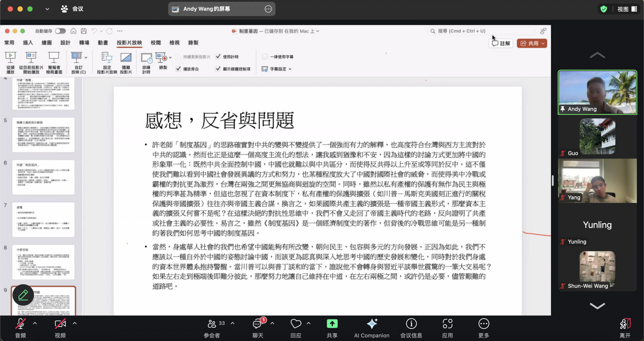Uncheck the 使用計時 checkbox
644x341 pixels.
click(x=218, y=57)
